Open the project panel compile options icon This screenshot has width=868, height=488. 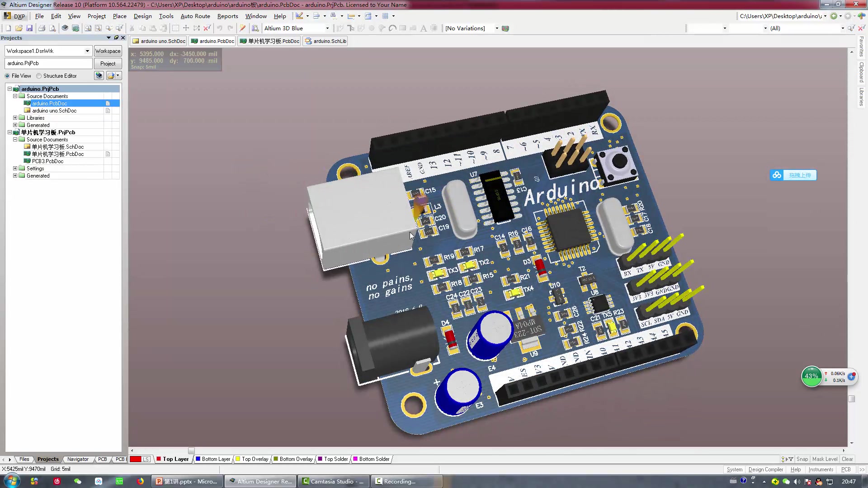[x=99, y=75]
